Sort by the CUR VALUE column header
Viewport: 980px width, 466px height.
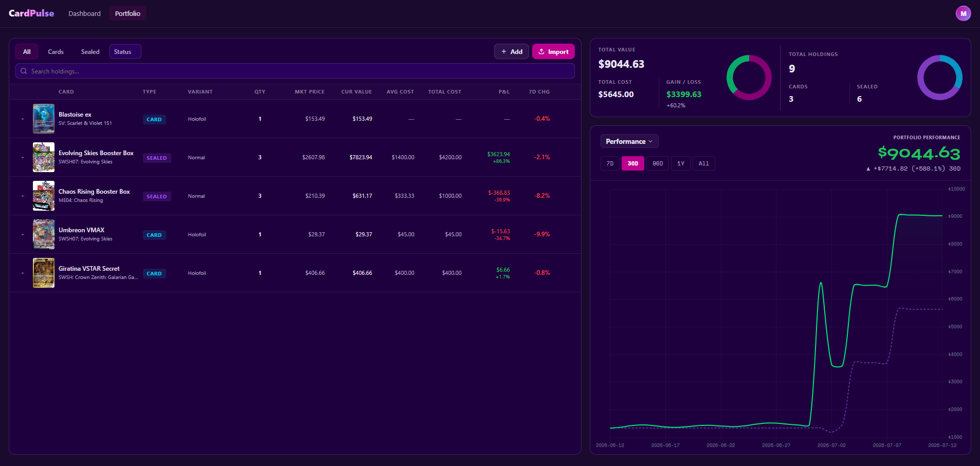click(x=356, y=91)
